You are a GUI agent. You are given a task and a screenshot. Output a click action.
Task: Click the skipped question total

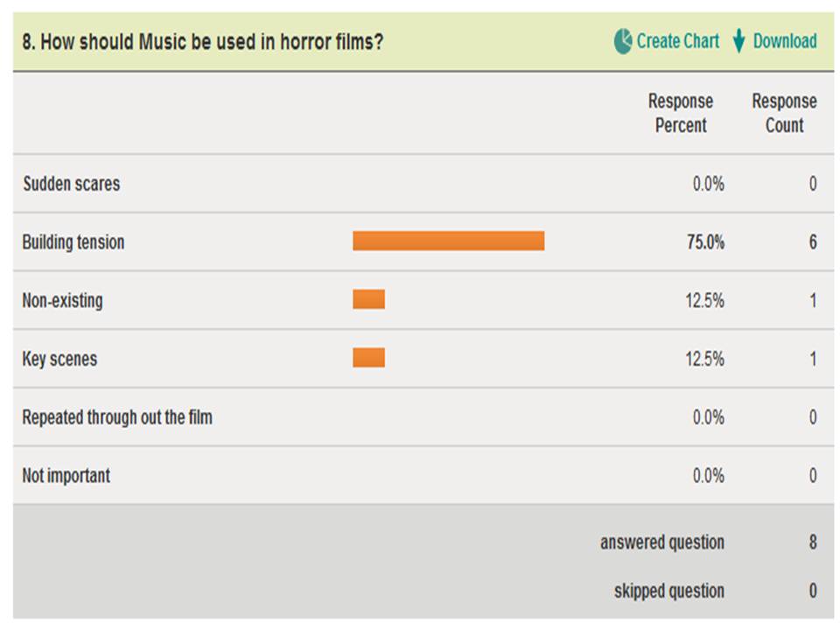click(x=813, y=591)
